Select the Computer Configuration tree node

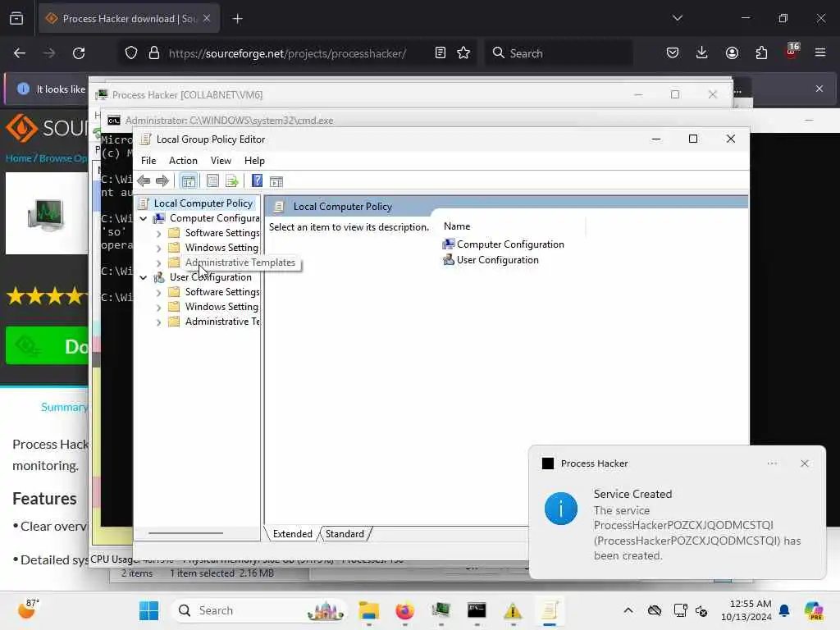214,218
